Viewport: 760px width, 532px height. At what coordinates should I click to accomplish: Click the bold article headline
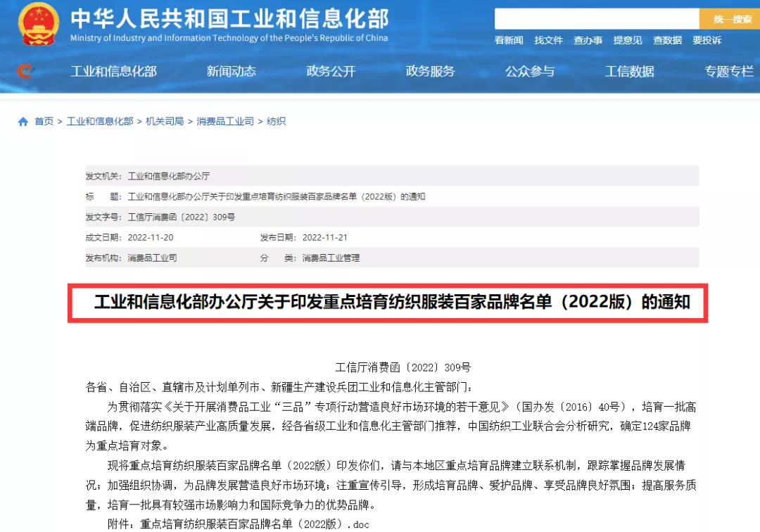[392, 303]
